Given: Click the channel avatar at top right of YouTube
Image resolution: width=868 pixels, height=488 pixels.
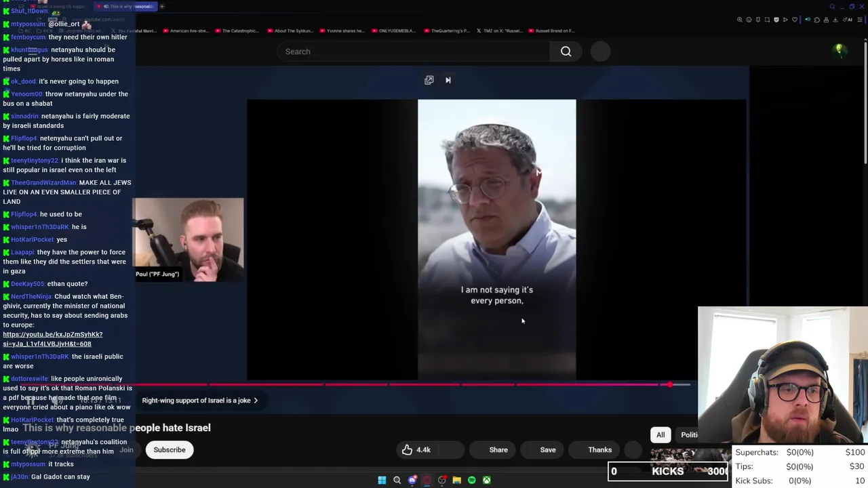Looking at the screenshot, I should pos(840,51).
